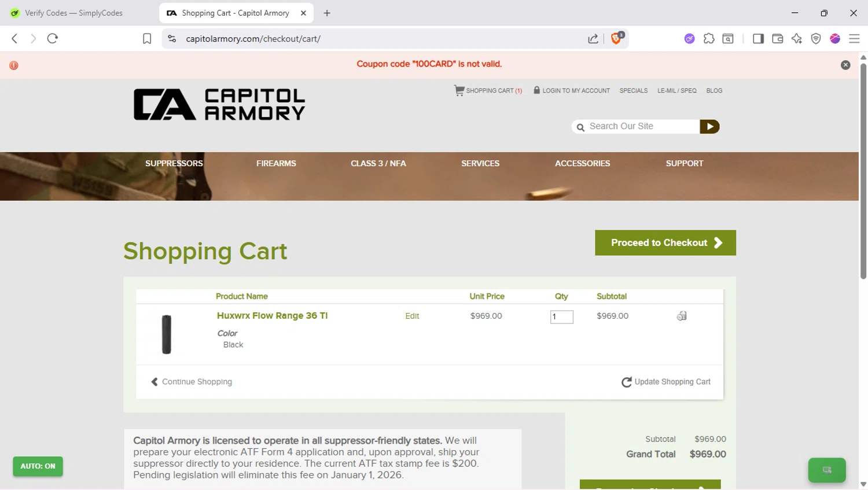Image resolution: width=868 pixels, height=490 pixels.
Task: Open the extensions puzzle icon
Action: point(709,39)
